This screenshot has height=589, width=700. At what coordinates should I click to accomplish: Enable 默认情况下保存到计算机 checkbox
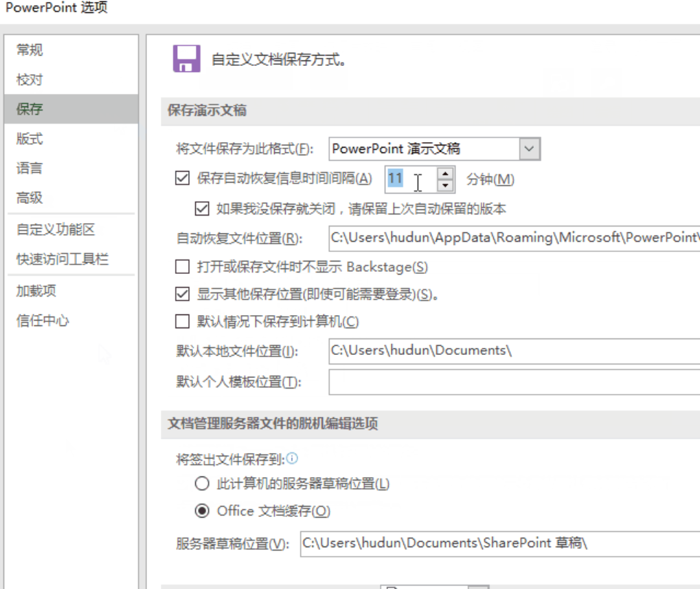[182, 321]
